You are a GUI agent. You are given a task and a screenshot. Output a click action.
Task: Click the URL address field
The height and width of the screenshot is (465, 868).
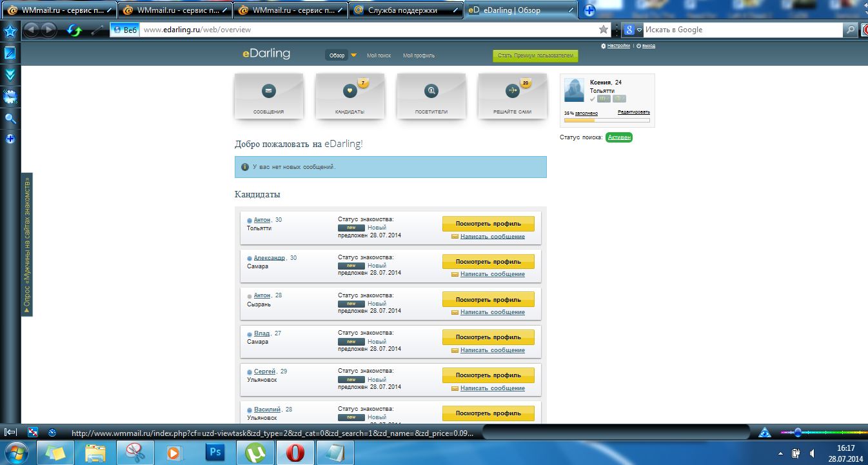(x=368, y=30)
